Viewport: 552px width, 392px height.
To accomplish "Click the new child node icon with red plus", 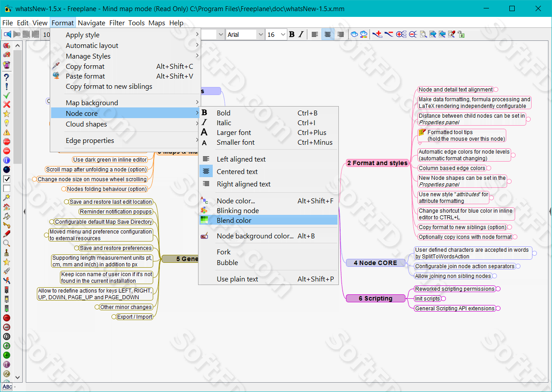I will point(377,35).
